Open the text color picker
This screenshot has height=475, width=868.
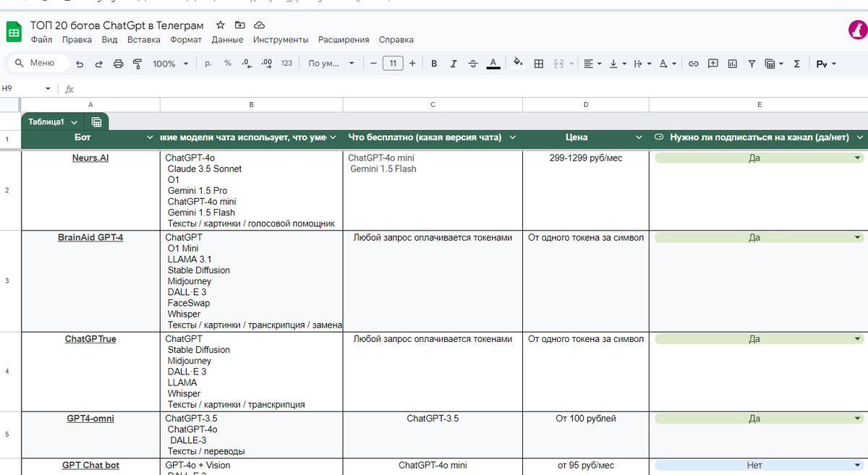[493, 64]
